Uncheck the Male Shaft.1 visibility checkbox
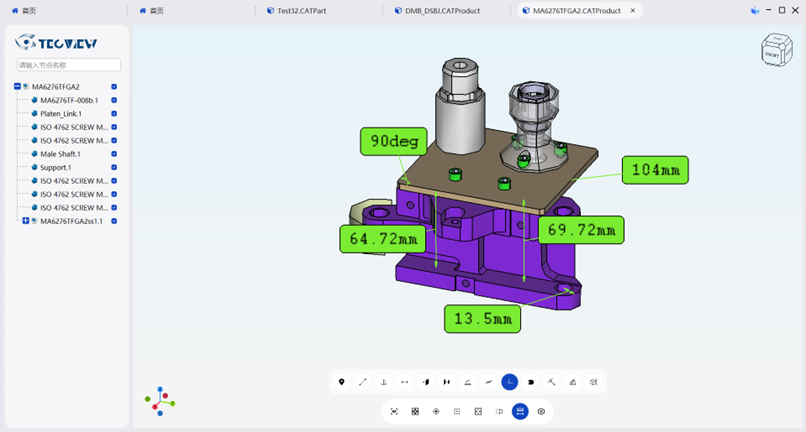The image size is (806, 432). click(x=114, y=154)
